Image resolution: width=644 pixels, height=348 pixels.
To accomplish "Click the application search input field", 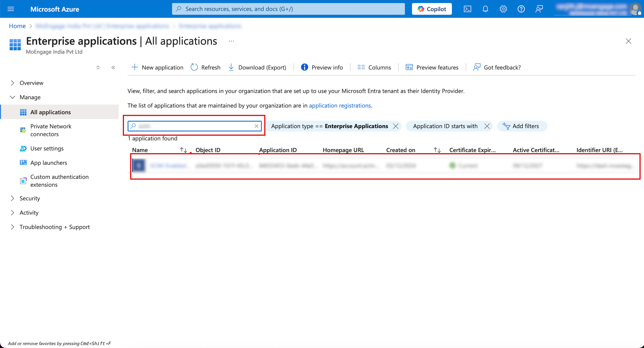I will [194, 126].
